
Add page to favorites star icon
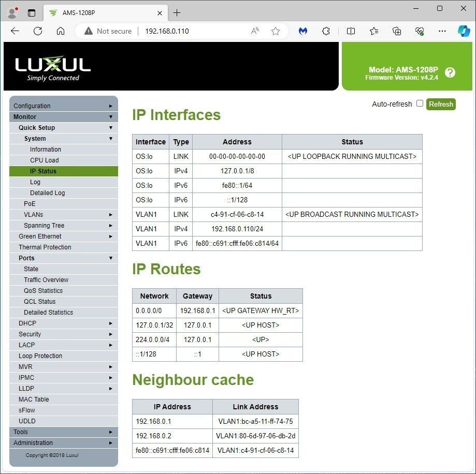coord(276,31)
